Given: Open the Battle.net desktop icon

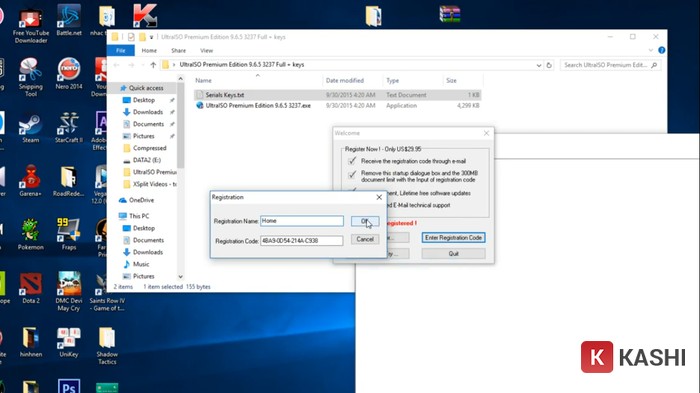Looking at the screenshot, I should click(69, 20).
